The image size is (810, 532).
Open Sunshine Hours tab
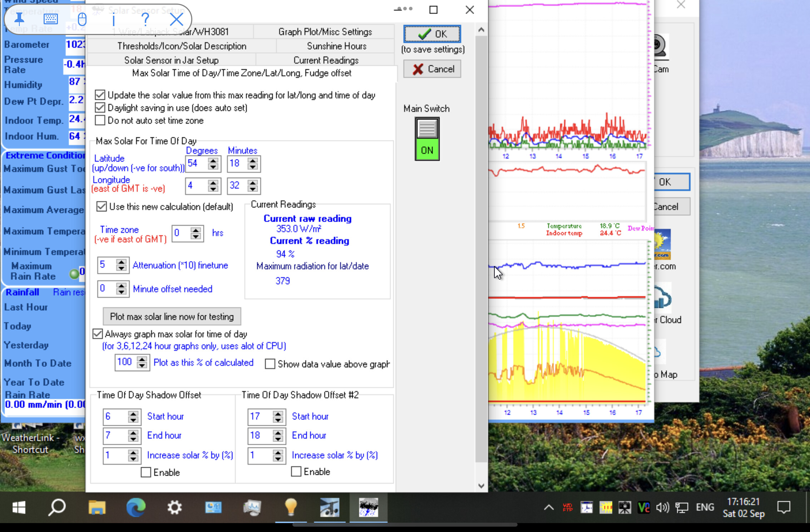click(x=336, y=46)
